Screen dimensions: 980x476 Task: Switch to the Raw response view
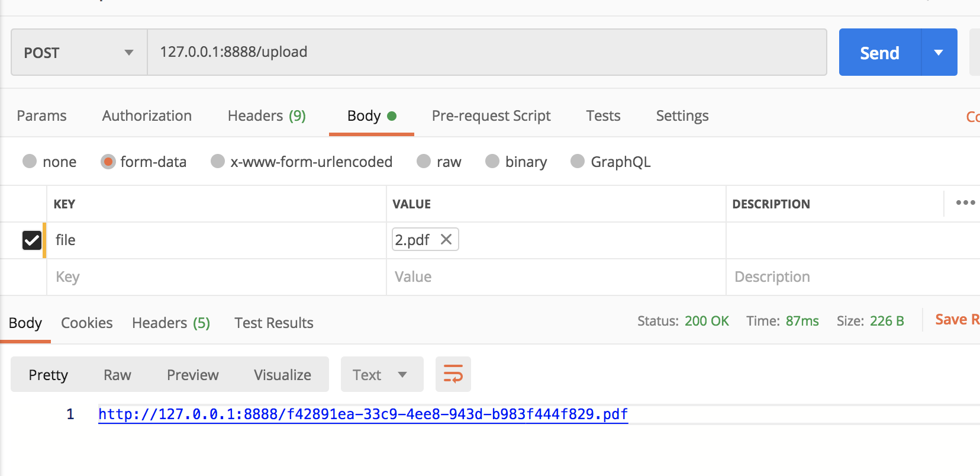coord(117,375)
